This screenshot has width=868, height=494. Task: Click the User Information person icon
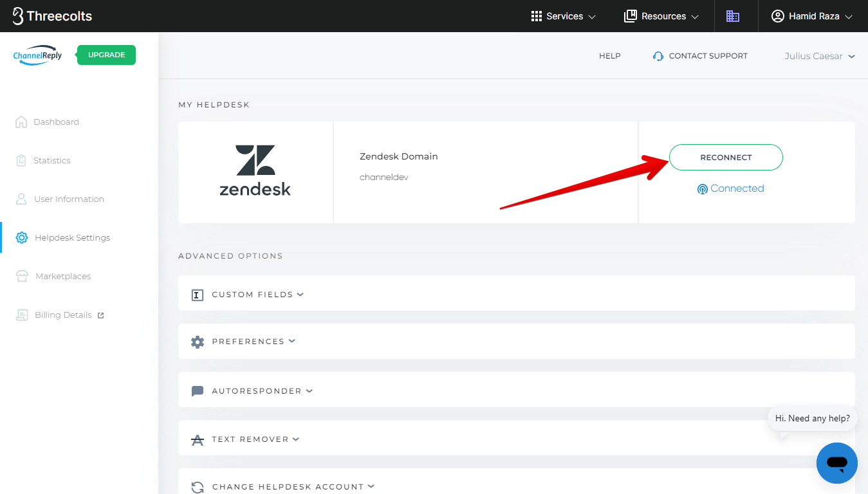[21, 199]
